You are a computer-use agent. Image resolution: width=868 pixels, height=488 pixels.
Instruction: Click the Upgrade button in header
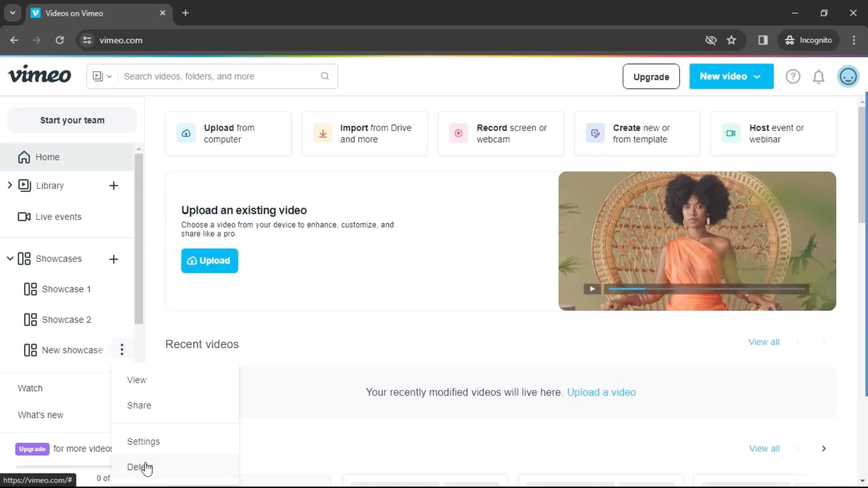pos(651,76)
